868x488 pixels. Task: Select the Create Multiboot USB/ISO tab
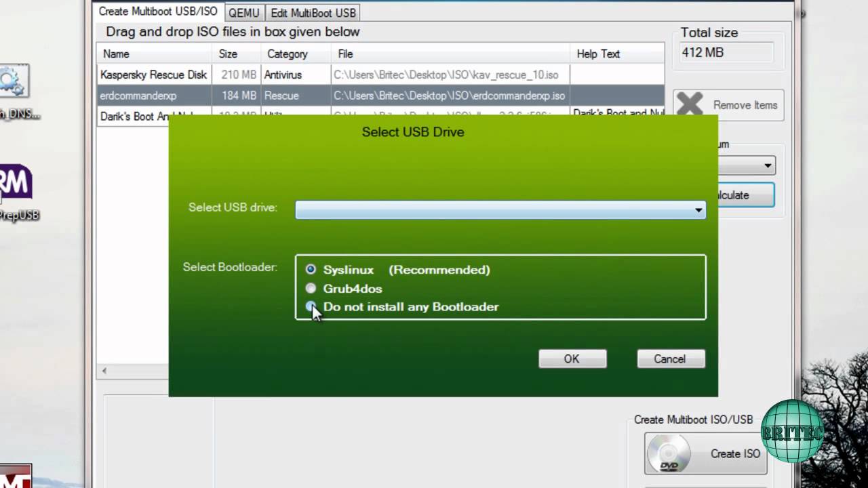tap(158, 12)
